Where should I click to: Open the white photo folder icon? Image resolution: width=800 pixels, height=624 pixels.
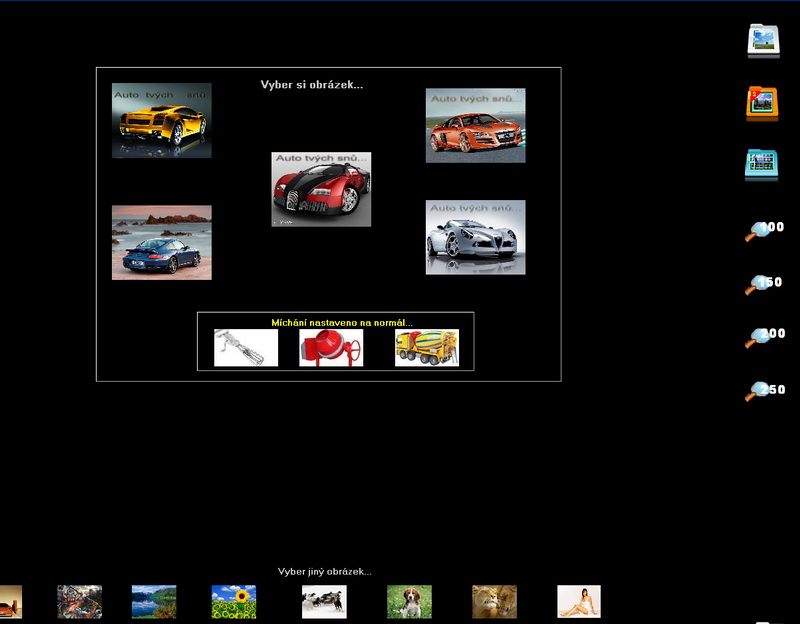(x=763, y=41)
